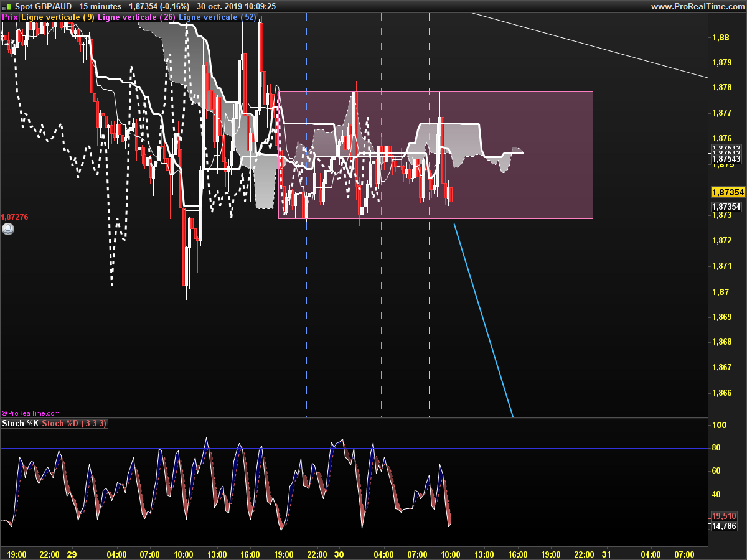Viewport: 747px width, 560px height.
Task: Click the Spot GBP/AUD instrument title
Action: click(x=44, y=6)
